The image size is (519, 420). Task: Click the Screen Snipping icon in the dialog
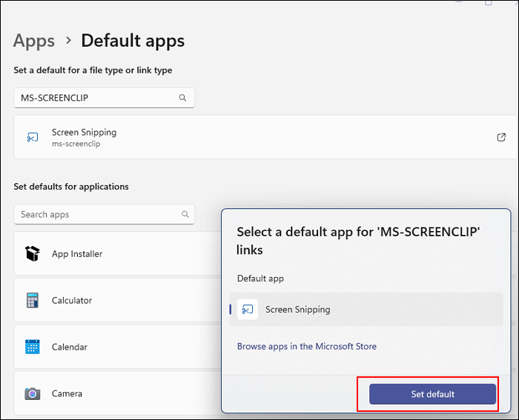[x=248, y=310]
